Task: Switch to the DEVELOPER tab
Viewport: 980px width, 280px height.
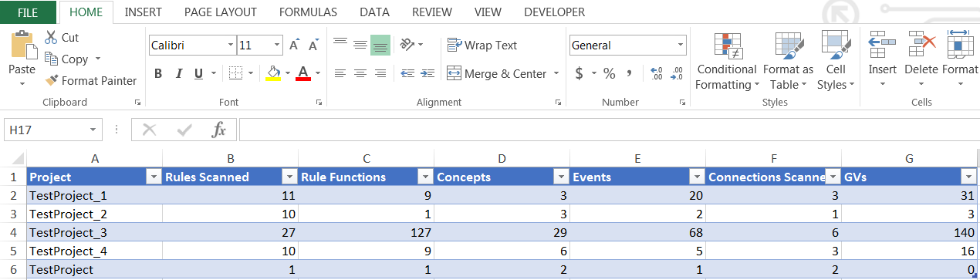Action: click(554, 12)
